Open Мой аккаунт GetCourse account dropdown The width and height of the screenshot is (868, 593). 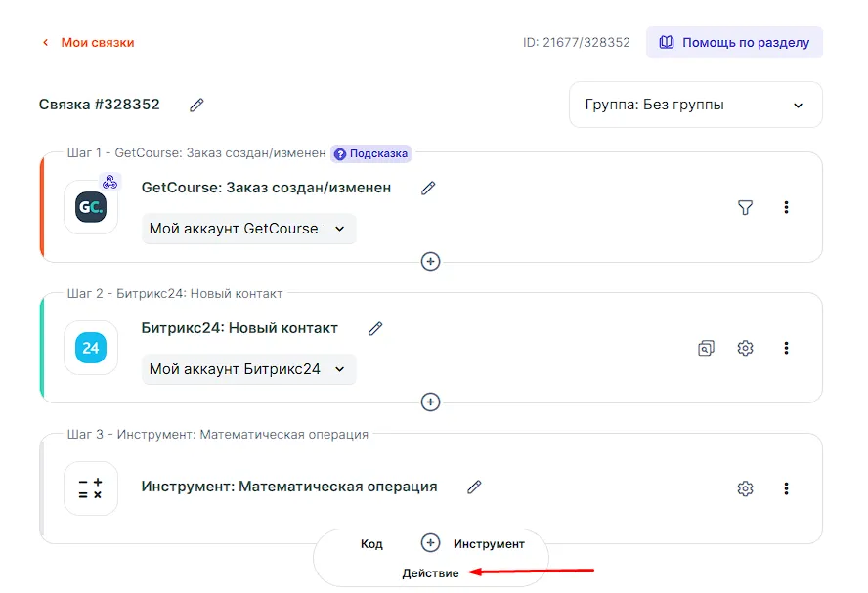(x=248, y=229)
